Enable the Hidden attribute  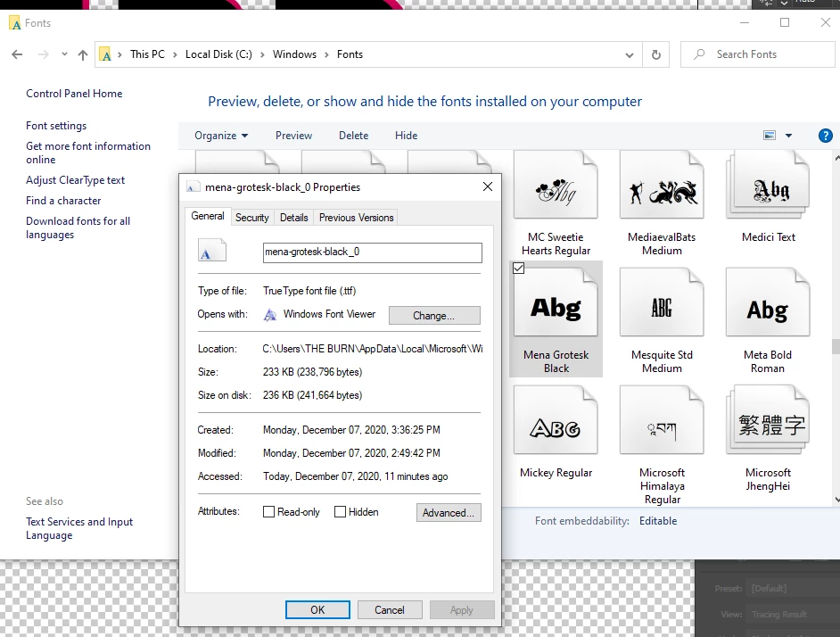[340, 512]
